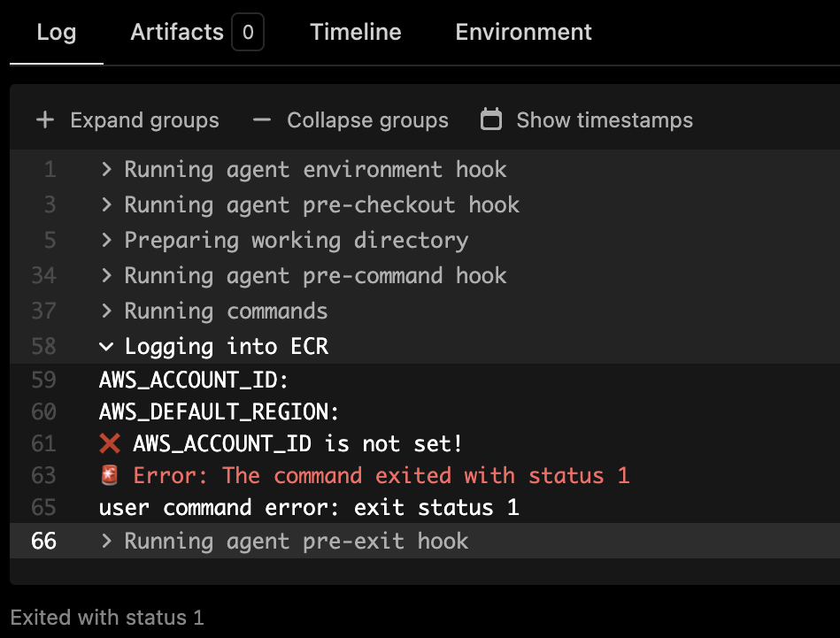Click the red X error icon

[x=110, y=443]
